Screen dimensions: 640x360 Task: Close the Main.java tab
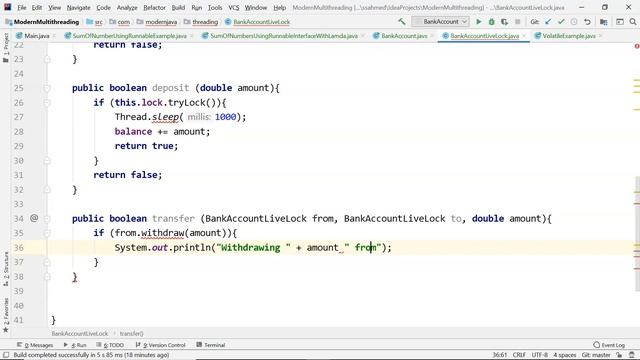tap(54, 36)
